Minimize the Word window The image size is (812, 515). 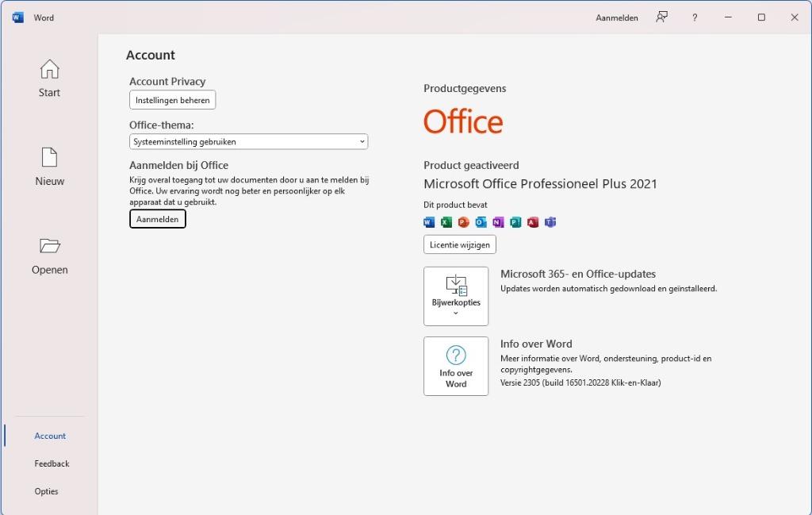click(x=728, y=17)
